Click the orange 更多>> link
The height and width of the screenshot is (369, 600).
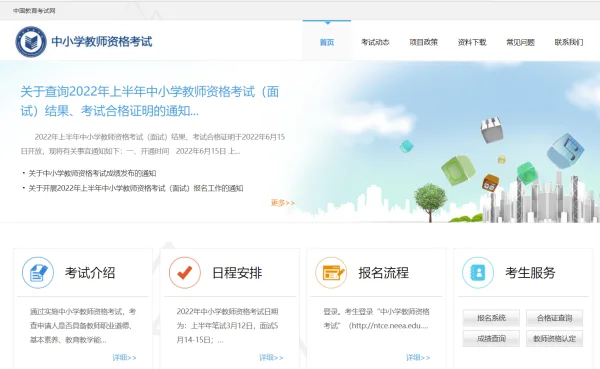point(283,202)
